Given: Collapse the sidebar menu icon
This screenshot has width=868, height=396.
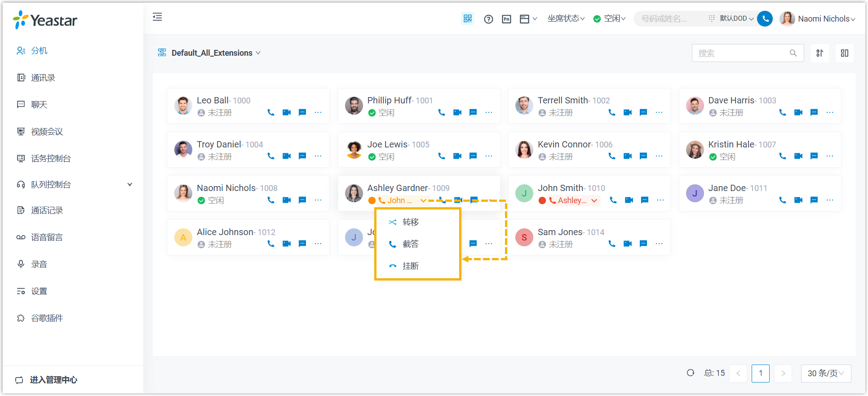Looking at the screenshot, I should click(x=157, y=17).
